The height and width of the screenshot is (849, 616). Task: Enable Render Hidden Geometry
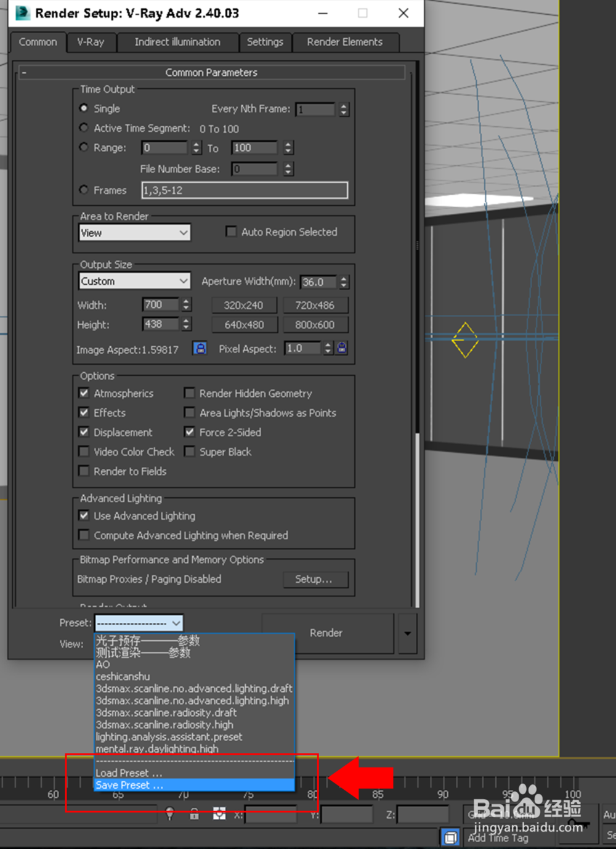click(190, 393)
